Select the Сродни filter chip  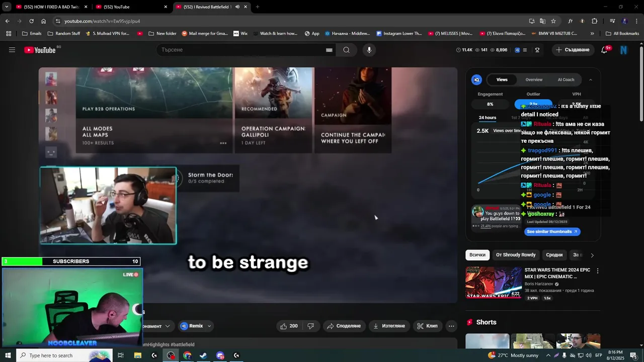pyautogui.click(x=554, y=255)
